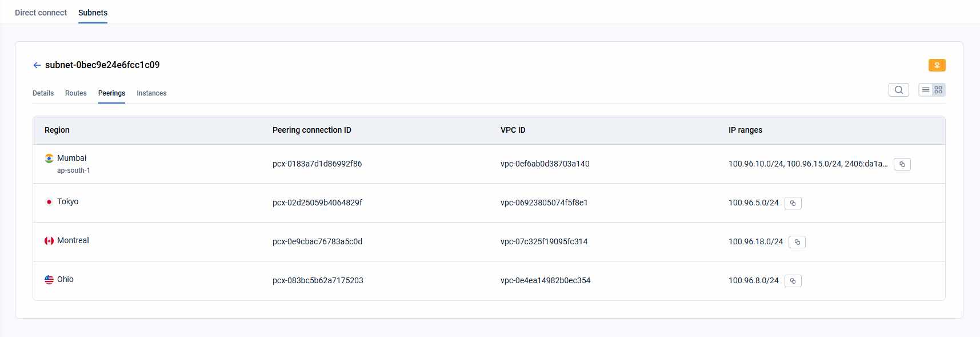Select the Subnets tab
This screenshot has width=980, height=337.
click(93, 13)
